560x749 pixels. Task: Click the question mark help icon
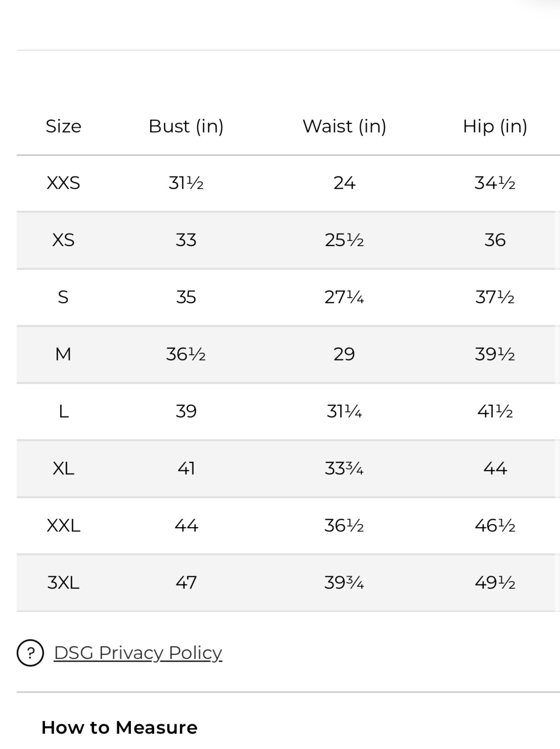coord(30,652)
